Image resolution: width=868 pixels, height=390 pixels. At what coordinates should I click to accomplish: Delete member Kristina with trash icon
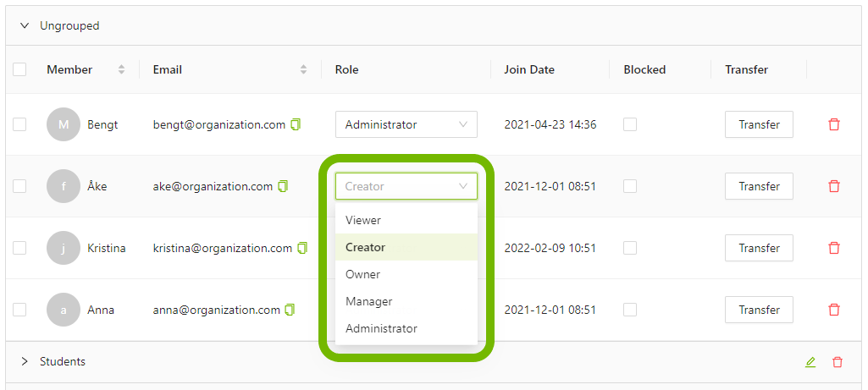tap(834, 248)
